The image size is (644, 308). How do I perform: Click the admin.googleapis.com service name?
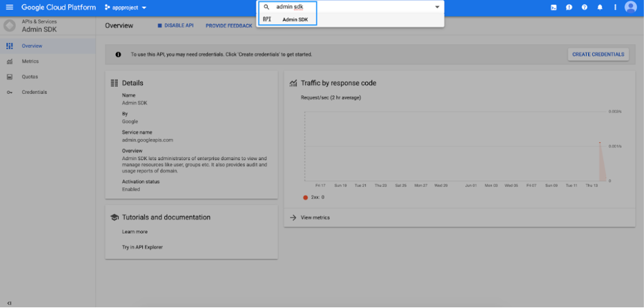coord(147,140)
